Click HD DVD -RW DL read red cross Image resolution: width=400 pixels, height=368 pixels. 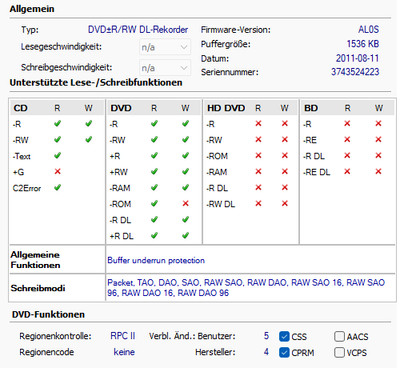258,203
